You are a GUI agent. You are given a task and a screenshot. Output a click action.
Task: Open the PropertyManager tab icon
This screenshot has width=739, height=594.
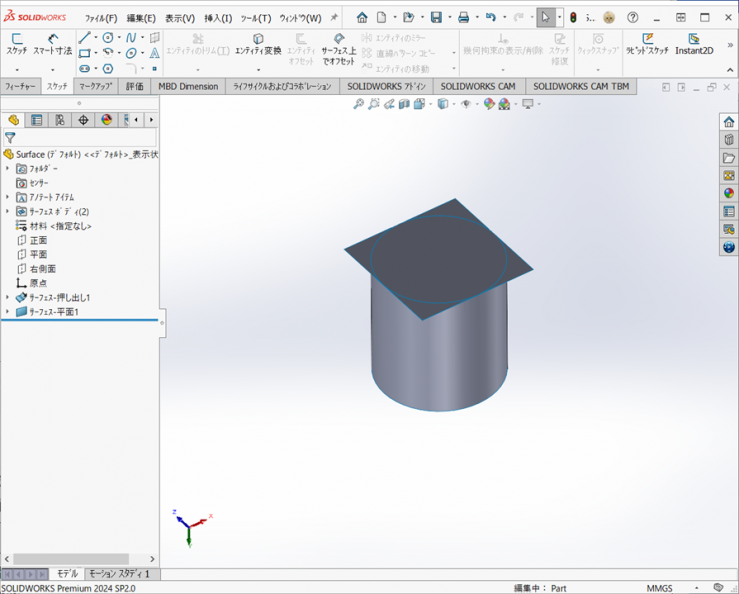coord(37,120)
